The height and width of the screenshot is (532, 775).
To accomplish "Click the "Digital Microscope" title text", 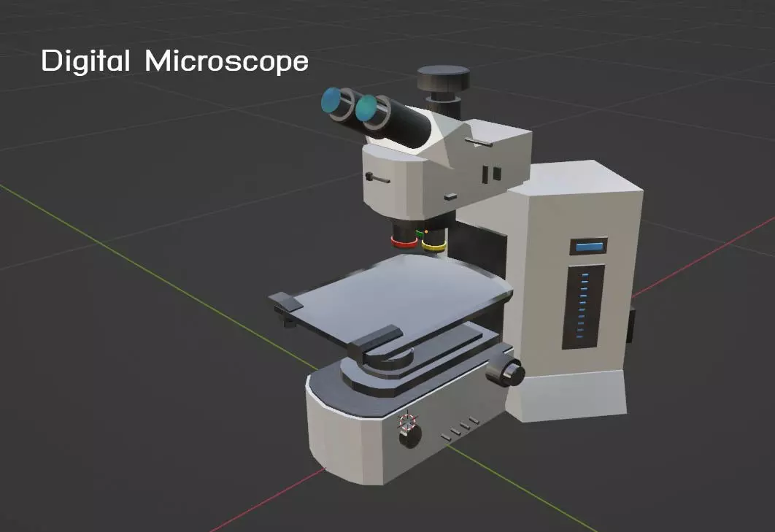I will click(x=174, y=61).
